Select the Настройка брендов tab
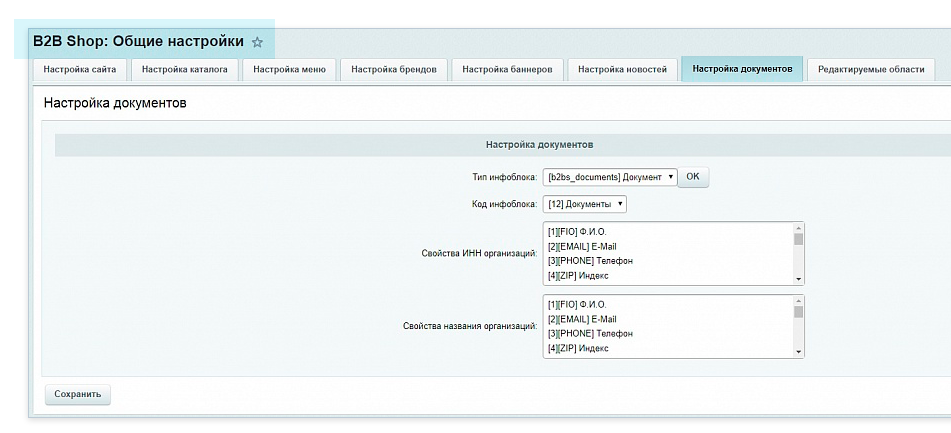Screen dimensions: 951x433 [394, 70]
